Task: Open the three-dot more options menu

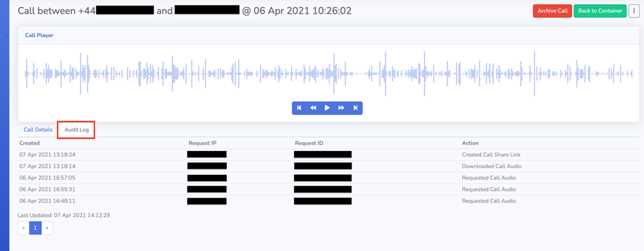Action: coord(634,11)
